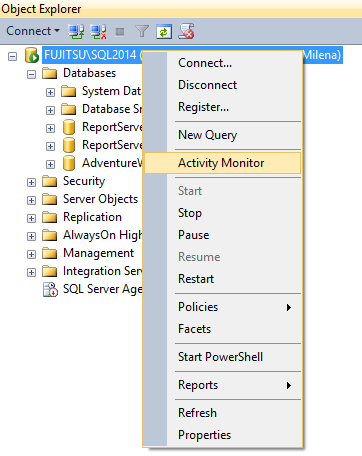Choose Restart from the context menu
Image resolution: width=362 pixels, height=456 pixels.
pos(223,279)
